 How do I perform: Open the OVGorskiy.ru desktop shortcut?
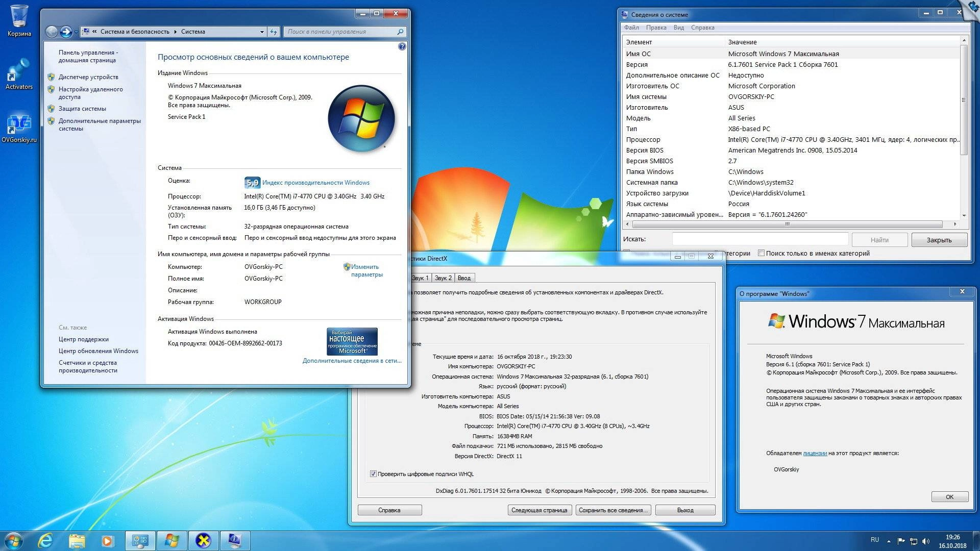19,128
